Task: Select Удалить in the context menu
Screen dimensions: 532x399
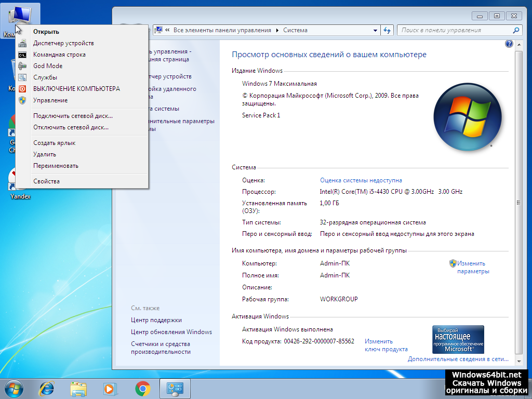Action: (45, 154)
